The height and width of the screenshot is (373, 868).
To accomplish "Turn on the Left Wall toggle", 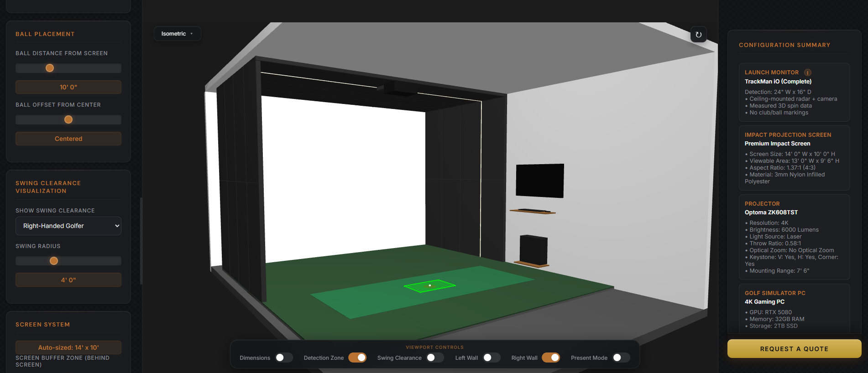I will pyautogui.click(x=492, y=357).
